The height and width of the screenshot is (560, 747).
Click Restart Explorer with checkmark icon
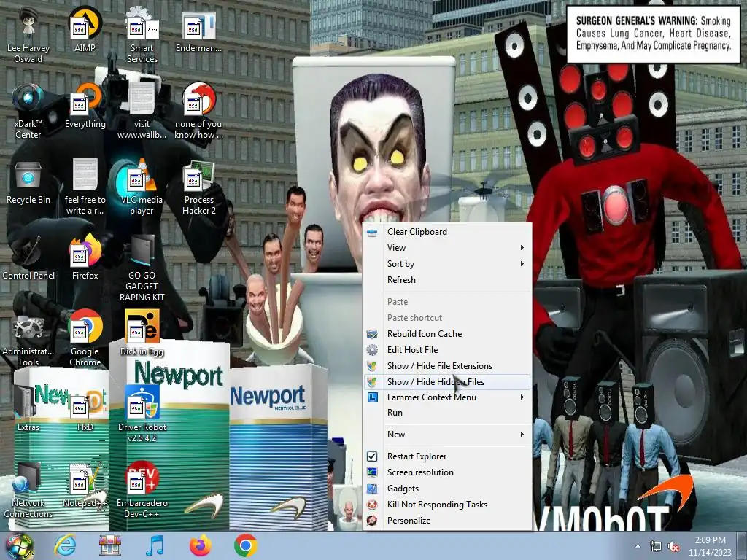[447, 456]
